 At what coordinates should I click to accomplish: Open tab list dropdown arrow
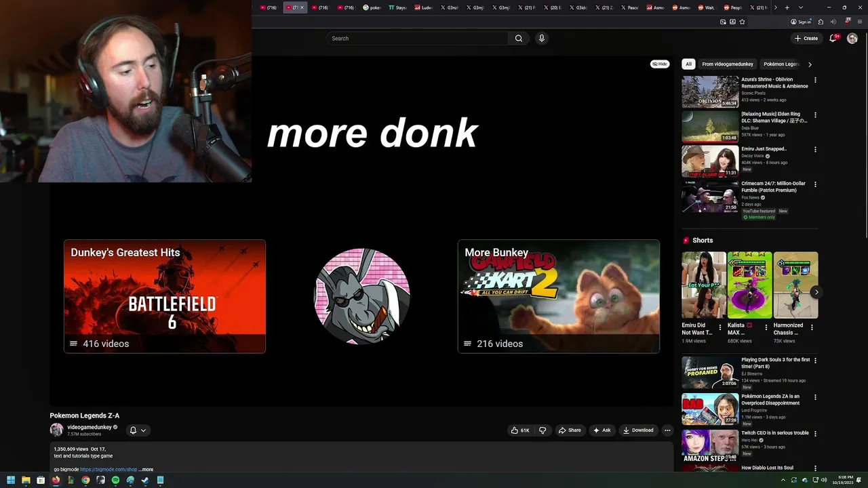click(801, 7)
